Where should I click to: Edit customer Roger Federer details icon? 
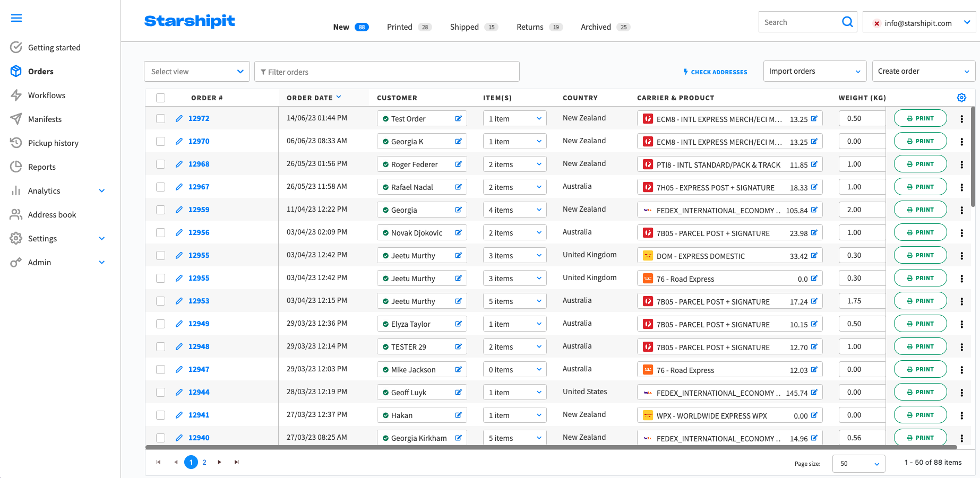point(458,164)
